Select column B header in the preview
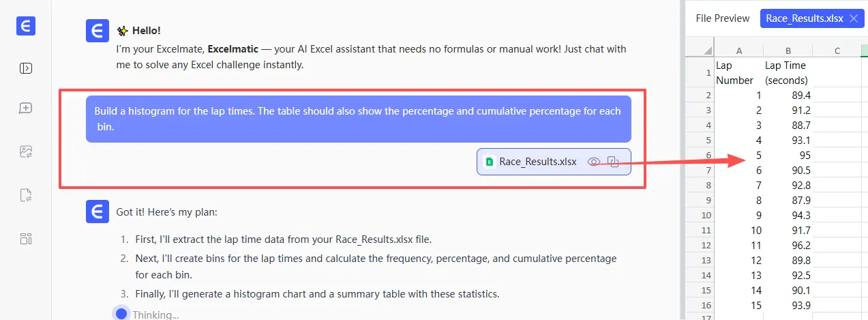 tap(788, 50)
